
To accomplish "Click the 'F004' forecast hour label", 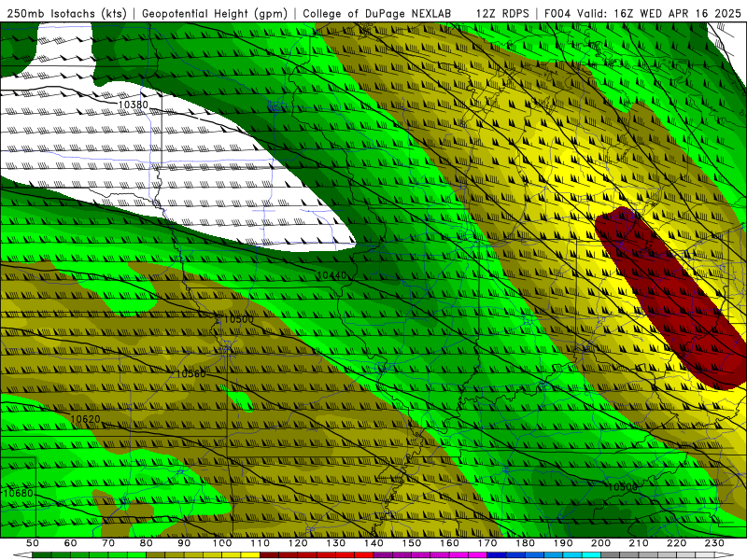I will pos(558,13).
